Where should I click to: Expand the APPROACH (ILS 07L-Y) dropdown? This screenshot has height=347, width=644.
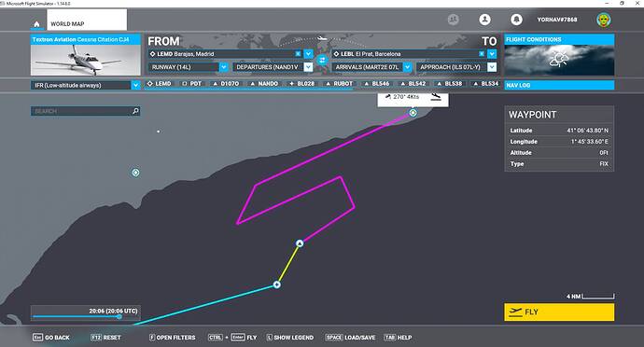pos(492,67)
